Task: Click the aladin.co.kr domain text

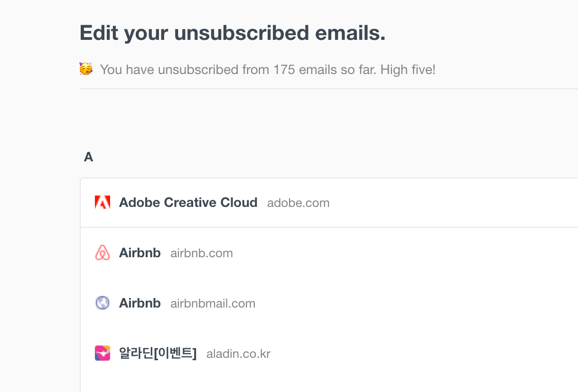Action: (238, 354)
